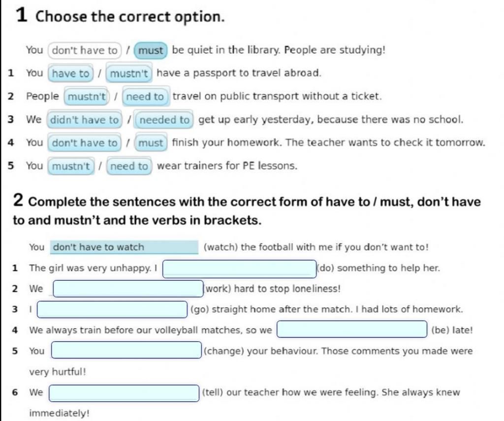This screenshot has height=421, width=504.
Task: Click blank before '(tell) our teacher'
Action: pos(124,393)
